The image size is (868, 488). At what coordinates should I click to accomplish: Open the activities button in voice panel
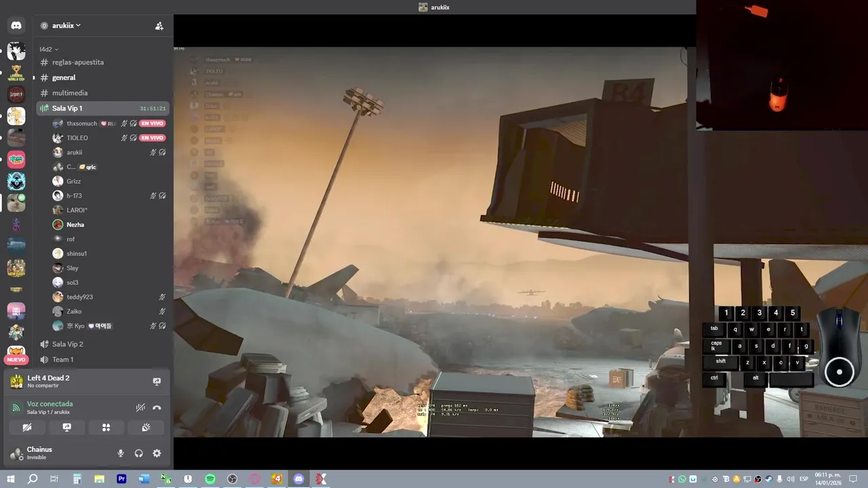click(106, 428)
